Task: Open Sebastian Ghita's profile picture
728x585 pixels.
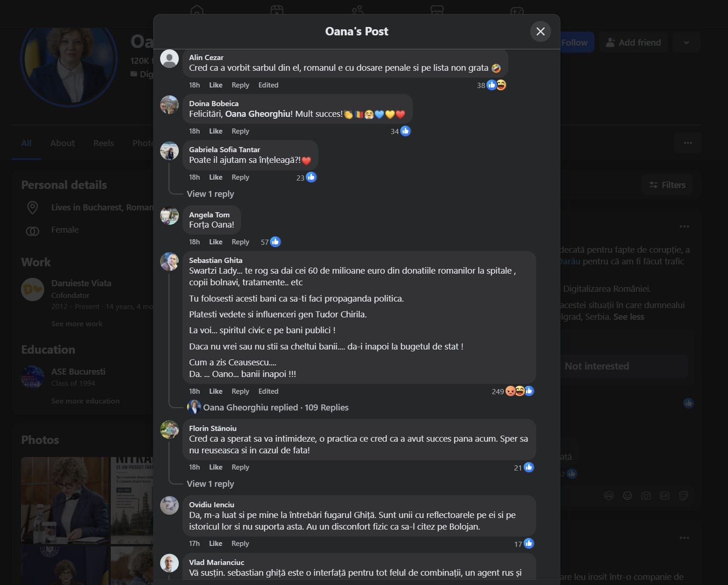Action: click(169, 262)
